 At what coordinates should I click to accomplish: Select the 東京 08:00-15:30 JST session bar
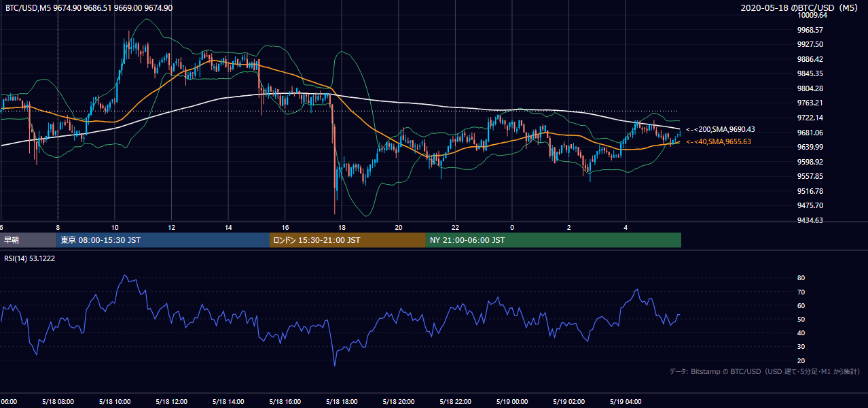tap(164, 240)
